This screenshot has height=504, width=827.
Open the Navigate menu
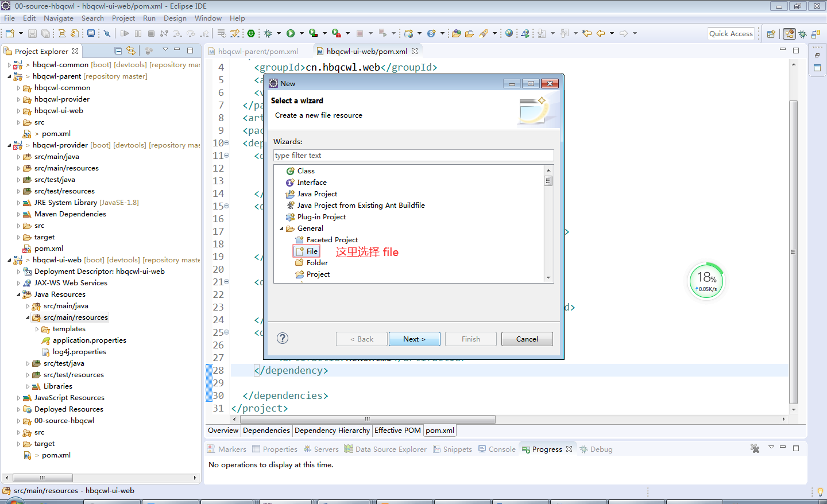coord(58,18)
